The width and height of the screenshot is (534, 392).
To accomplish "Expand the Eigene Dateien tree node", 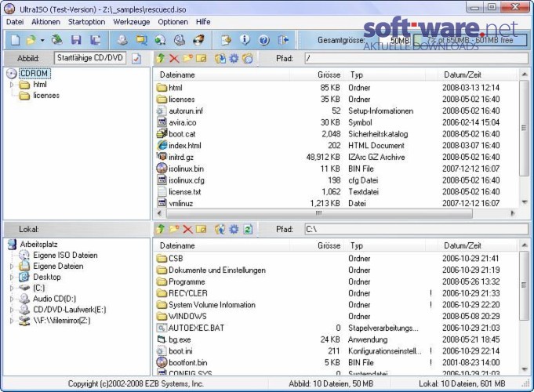I will coord(12,266).
